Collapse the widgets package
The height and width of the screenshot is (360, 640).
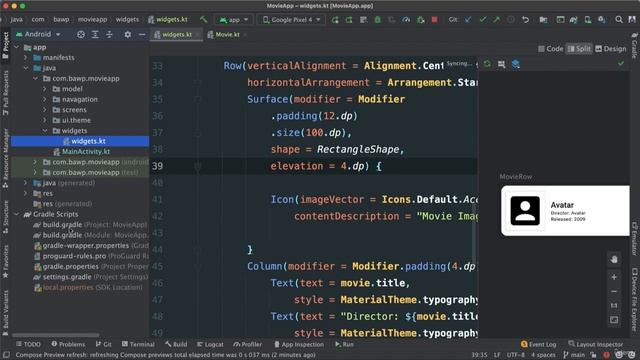click(x=45, y=131)
